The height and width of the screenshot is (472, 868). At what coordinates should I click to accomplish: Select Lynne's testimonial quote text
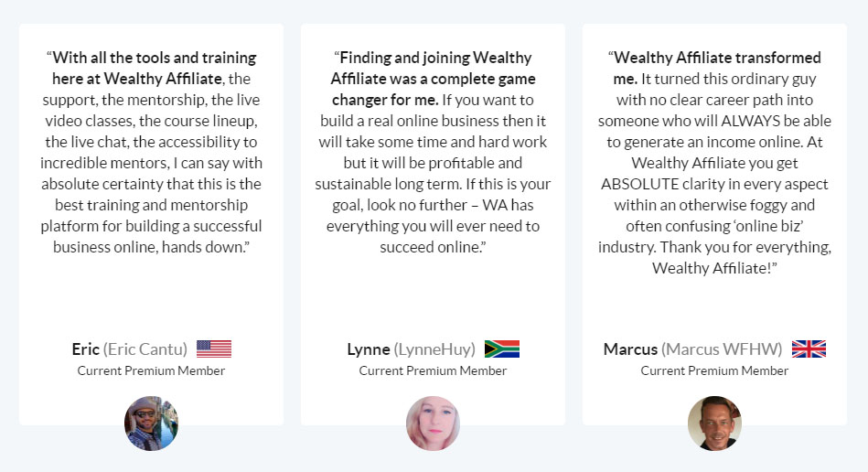point(433,152)
